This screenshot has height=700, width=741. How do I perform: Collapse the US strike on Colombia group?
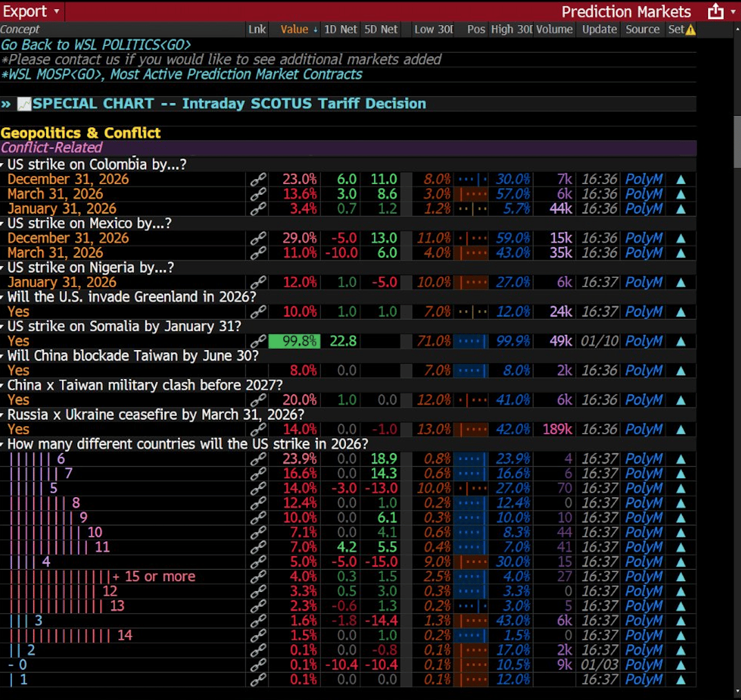(x=3, y=165)
